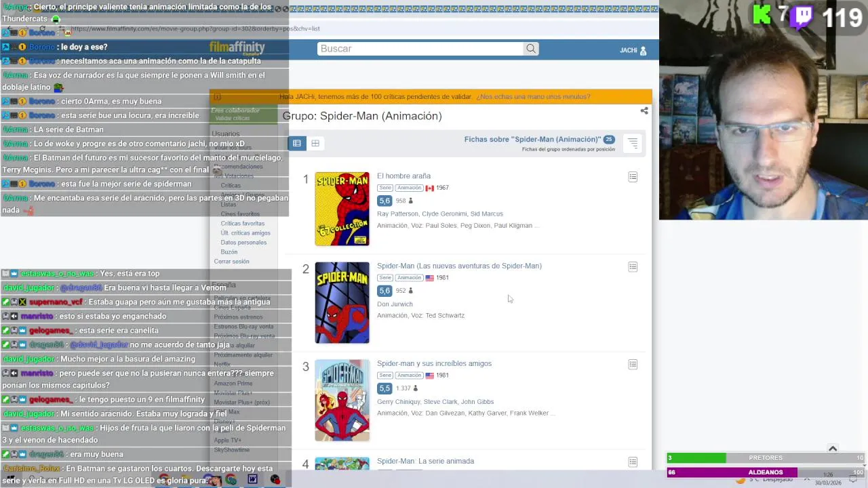Open the sort order menu icon

point(632,143)
